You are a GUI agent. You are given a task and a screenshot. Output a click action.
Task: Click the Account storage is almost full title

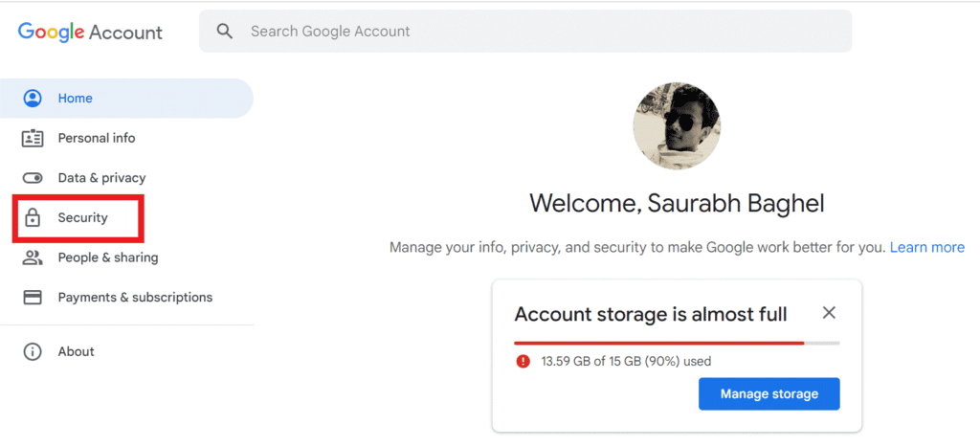point(651,314)
